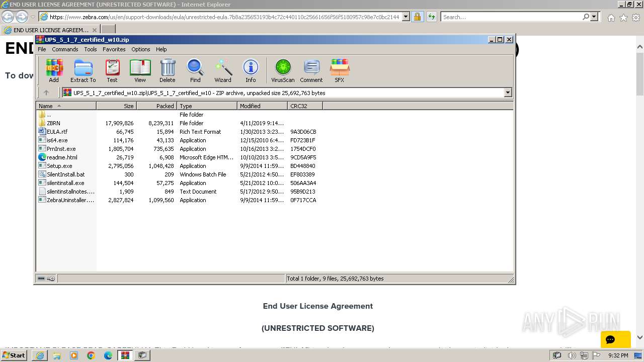The height and width of the screenshot is (362, 644).
Task: Sort by Name column header
Action: 66,106
